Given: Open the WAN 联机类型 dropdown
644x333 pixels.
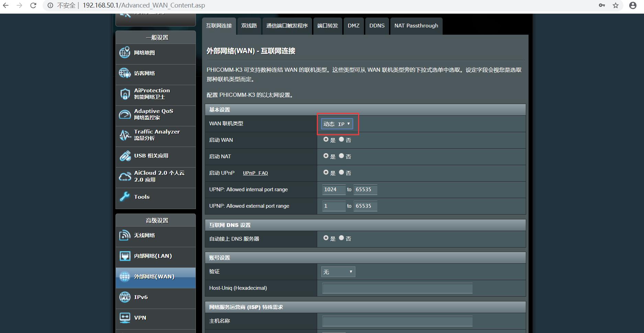Looking at the screenshot, I should pyautogui.click(x=336, y=124).
